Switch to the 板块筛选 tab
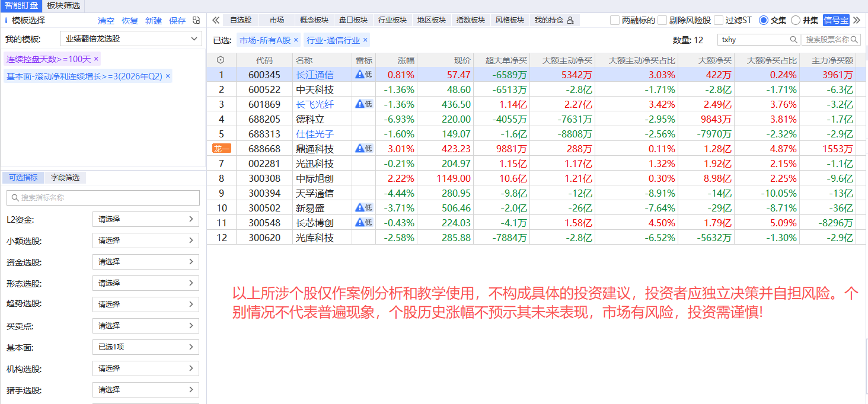 pyautogui.click(x=63, y=5)
